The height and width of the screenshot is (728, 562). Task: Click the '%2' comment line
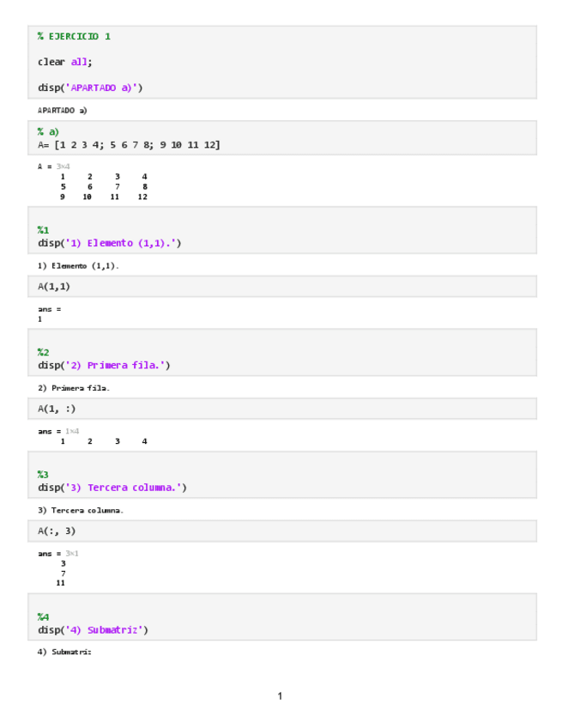pyautogui.click(x=43, y=352)
